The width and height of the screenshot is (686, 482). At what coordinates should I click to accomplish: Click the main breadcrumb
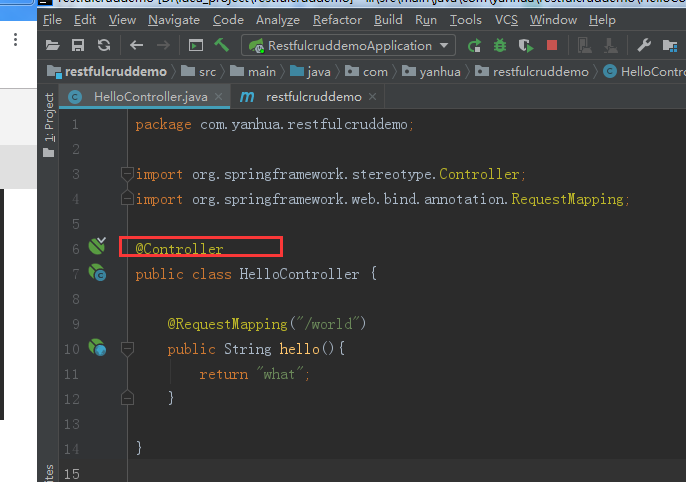click(x=253, y=72)
